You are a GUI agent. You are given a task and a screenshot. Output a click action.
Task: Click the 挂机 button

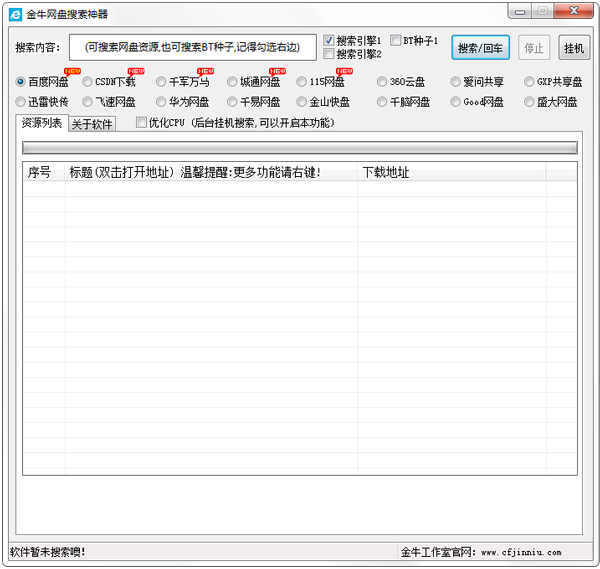click(574, 48)
